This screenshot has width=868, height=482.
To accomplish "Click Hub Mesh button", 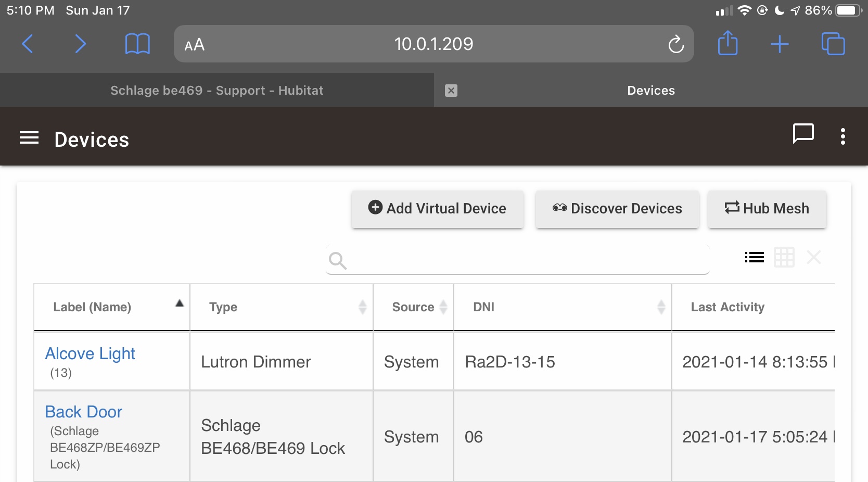I will 767,209.
